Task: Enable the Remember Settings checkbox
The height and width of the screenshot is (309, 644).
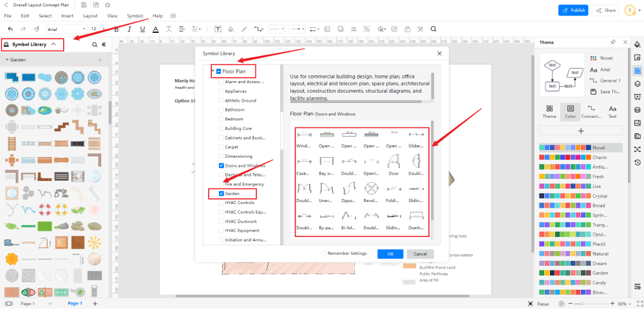Action: tap(324, 254)
